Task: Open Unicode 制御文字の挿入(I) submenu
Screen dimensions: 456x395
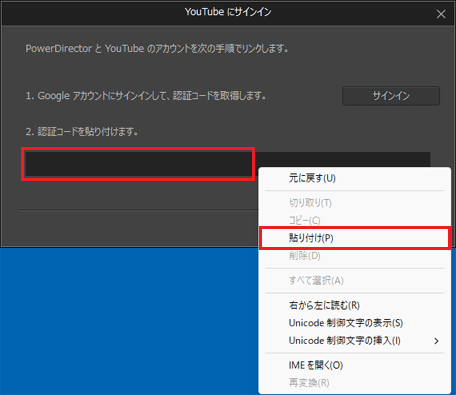Action: click(355, 341)
